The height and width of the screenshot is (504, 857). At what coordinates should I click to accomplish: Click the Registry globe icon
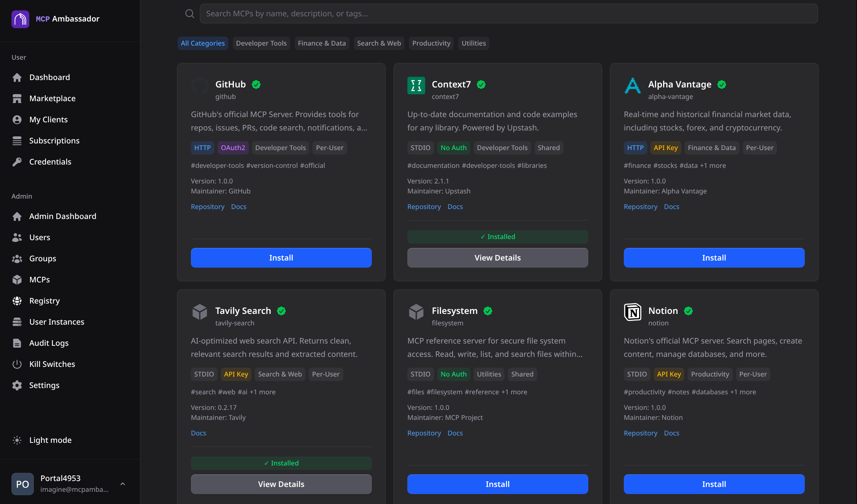pyautogui.click(x=17, y=301)
